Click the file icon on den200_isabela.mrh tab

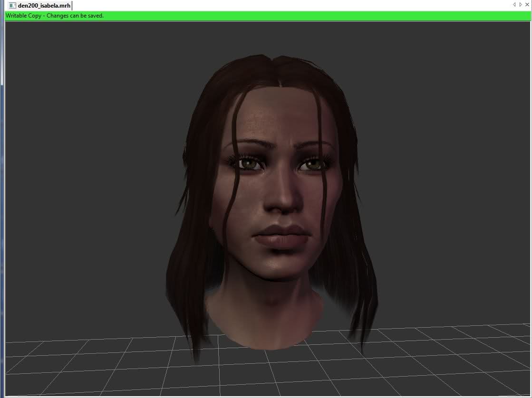(x=12, y=5)
